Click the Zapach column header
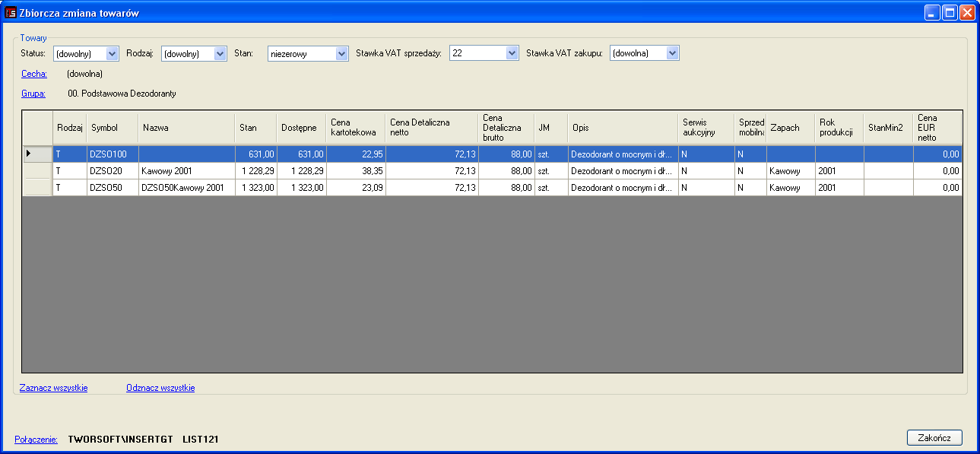This screenshot has height=454, width=980. click(791, 128)
